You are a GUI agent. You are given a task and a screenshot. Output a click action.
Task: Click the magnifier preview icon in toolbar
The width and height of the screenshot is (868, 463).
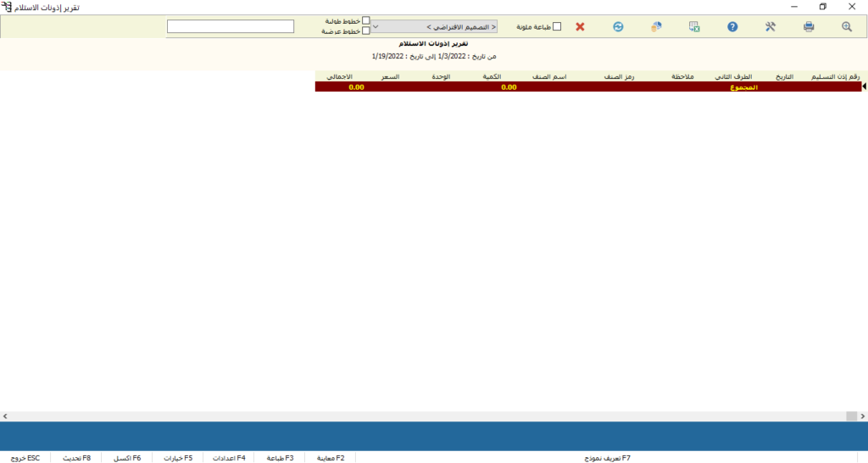click(x=846, y=27)
